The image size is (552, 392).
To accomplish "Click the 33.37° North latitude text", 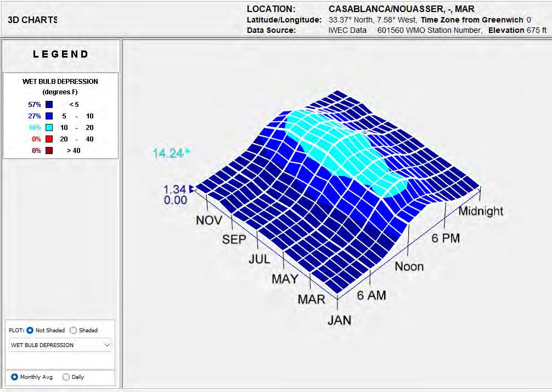I will coord(350,20).
